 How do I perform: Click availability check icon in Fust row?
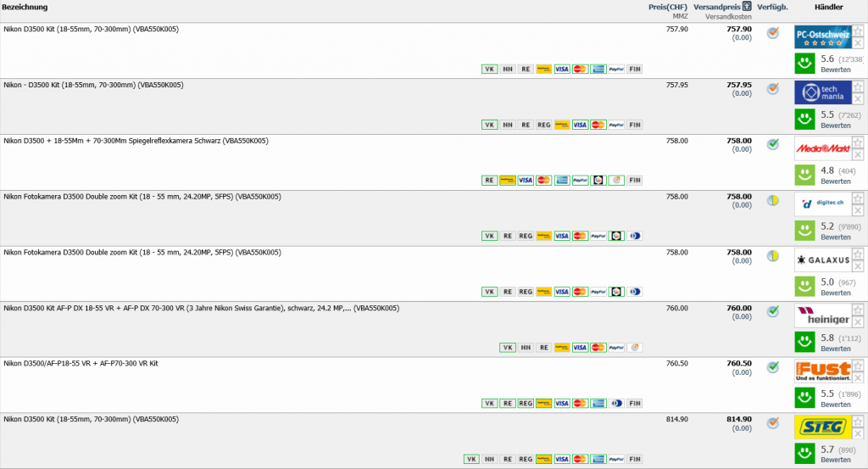[773, 367]
